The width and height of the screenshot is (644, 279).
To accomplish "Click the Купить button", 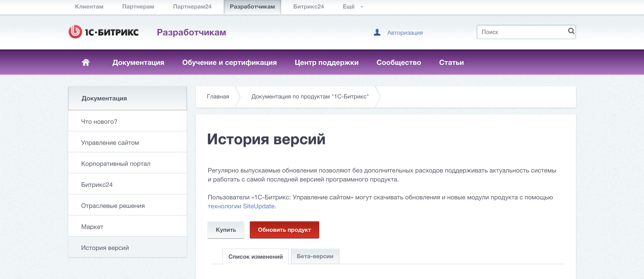I will (x=226, y=230).
